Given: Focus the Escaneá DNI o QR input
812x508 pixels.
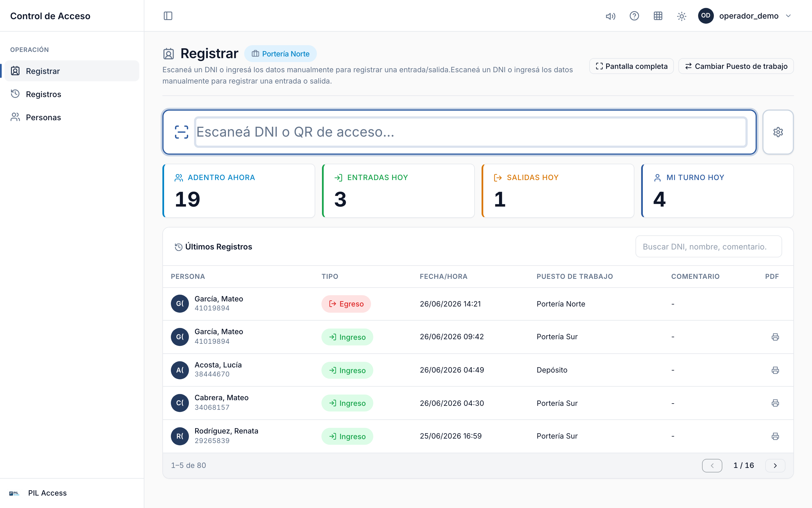Looking at the screenshot, I should (471, 132).
